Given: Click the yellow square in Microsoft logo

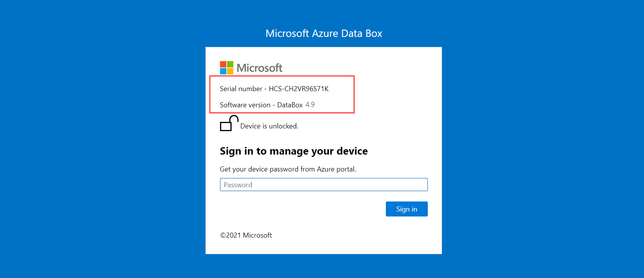Looking at the screenshot, I should pos(230,71).
